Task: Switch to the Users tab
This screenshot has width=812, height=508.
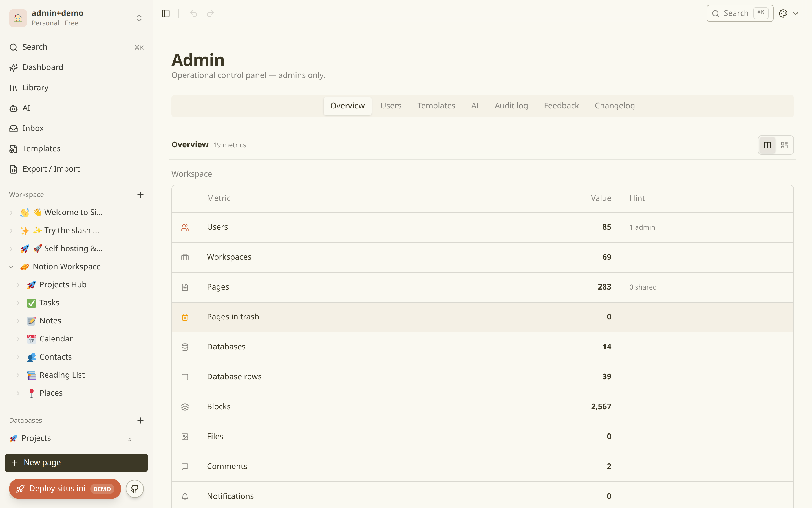Action: click(x=391, y=106)
